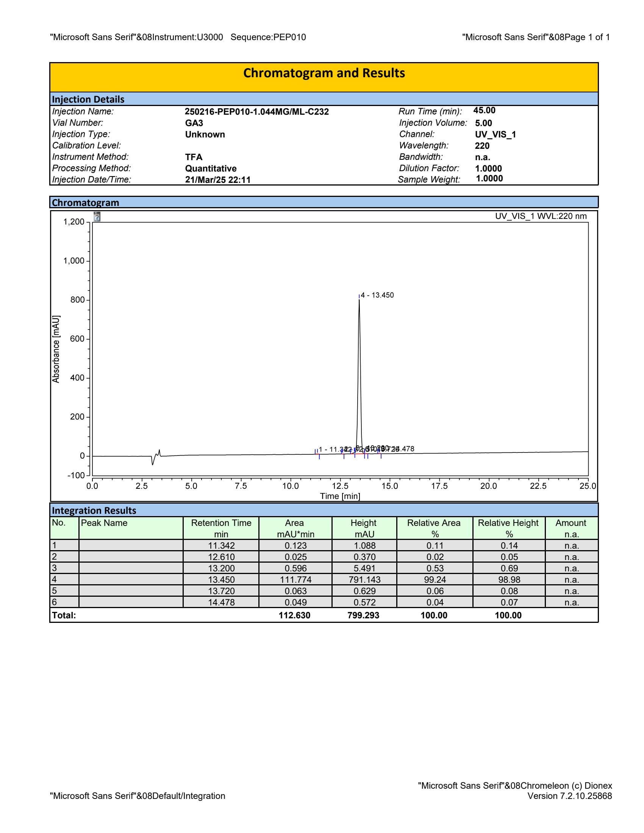Select the 'Chromatogram and Results' title banner
Screen dimensions: 644x833
click(x=324, y=73)
